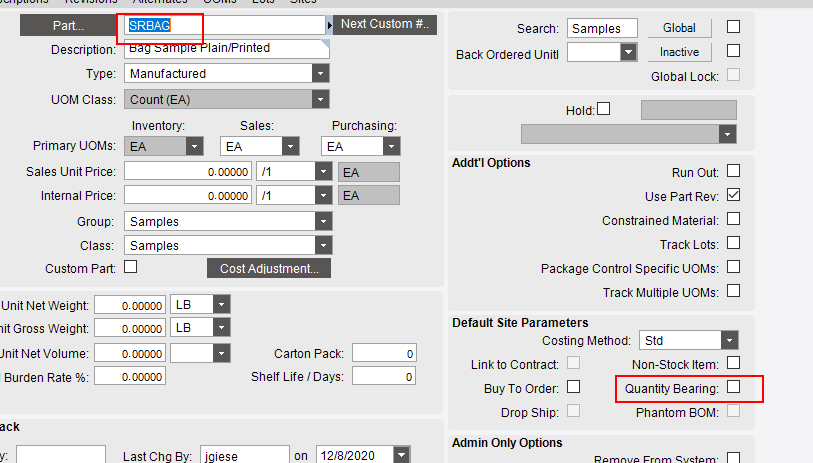Open the Costing Method dropdown
This screenshot has height=463, width=813.
click(730, 340)
